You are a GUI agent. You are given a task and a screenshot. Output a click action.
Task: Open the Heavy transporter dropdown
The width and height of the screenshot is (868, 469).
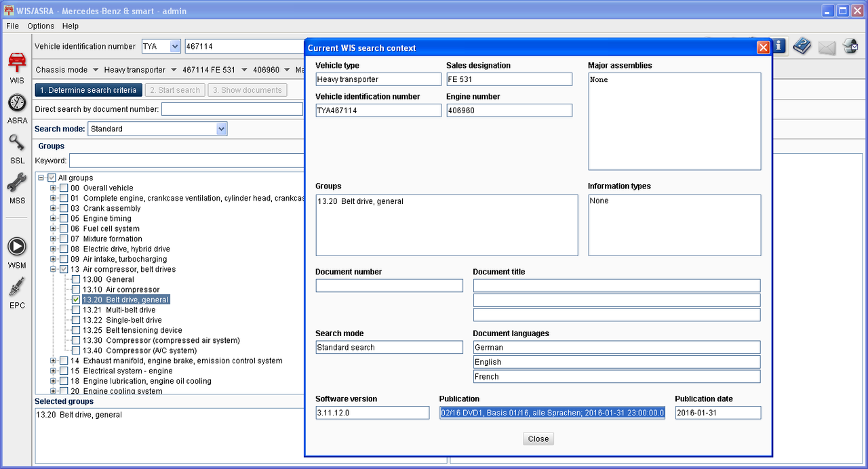pos(174,70)
